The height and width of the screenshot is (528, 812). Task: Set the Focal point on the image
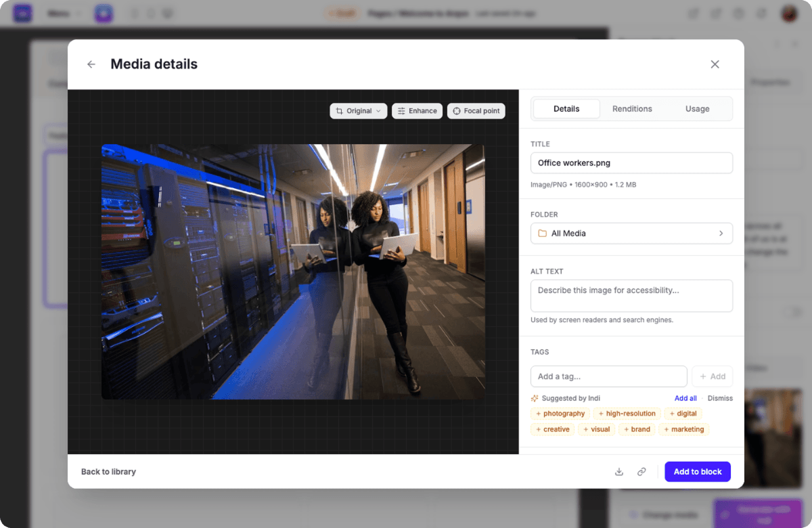(x=476, y=111)
